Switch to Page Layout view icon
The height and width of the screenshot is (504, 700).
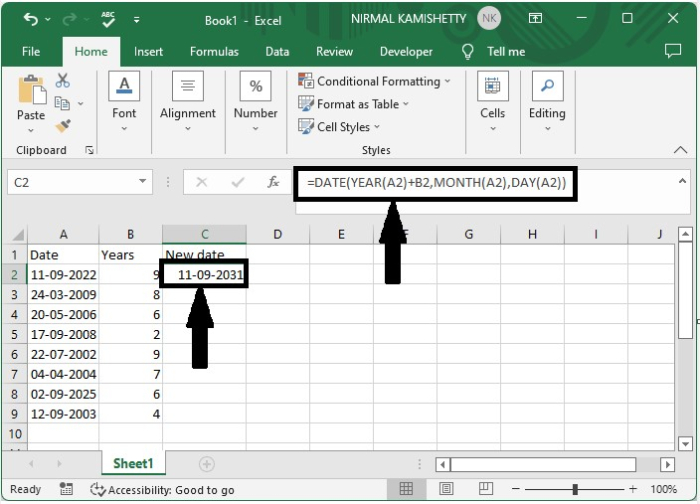[x=446, y=489]
